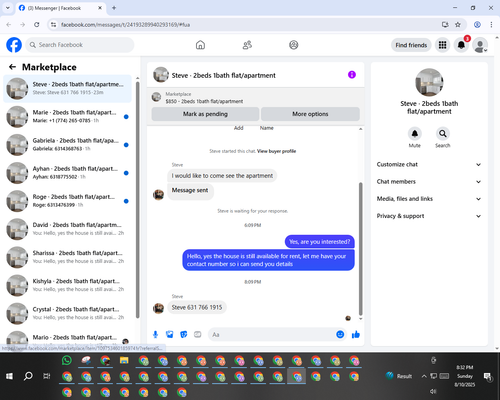This screenshot has width=500, height=400.
Task: Focus the Search Facebook field
Action: tap(80, 45)
